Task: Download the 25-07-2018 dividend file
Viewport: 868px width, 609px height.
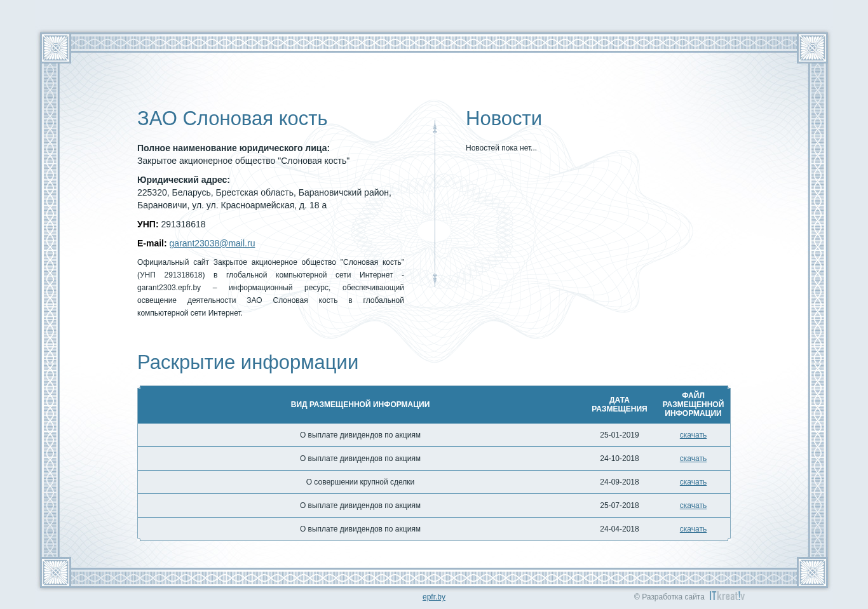Action: [693, 505]
